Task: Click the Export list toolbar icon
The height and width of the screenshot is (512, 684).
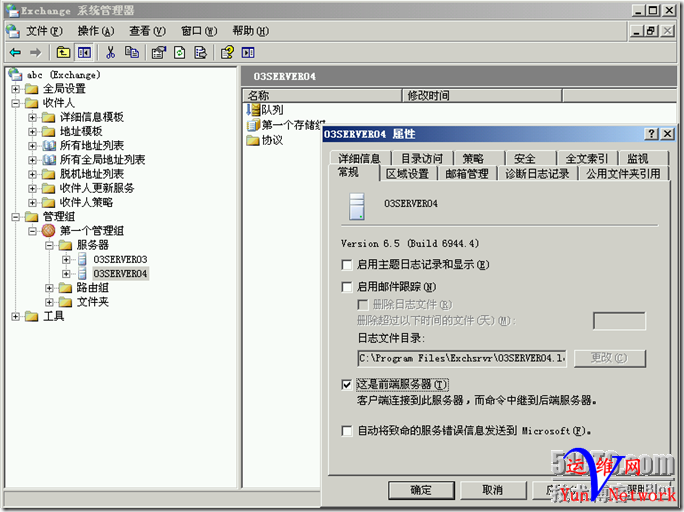Action: point(200,53)
